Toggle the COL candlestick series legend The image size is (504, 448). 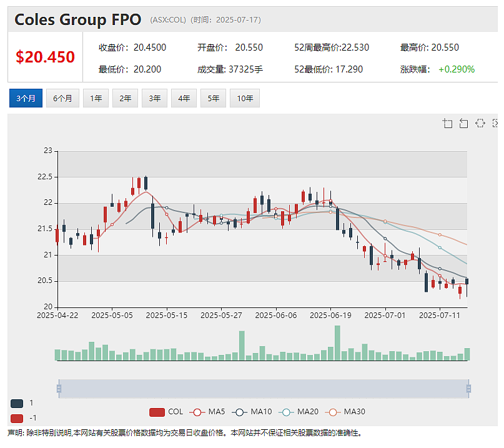coord(166,412)
